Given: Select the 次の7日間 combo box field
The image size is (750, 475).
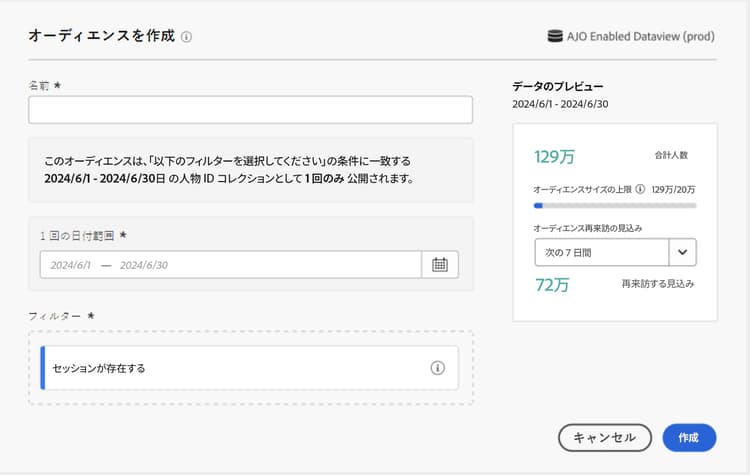Looking at the screenshot, I should click(615, 252).
